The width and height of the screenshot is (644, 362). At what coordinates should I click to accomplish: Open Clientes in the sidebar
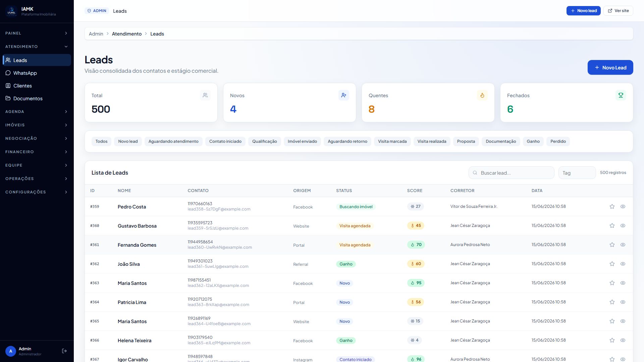tap(37, 86)
